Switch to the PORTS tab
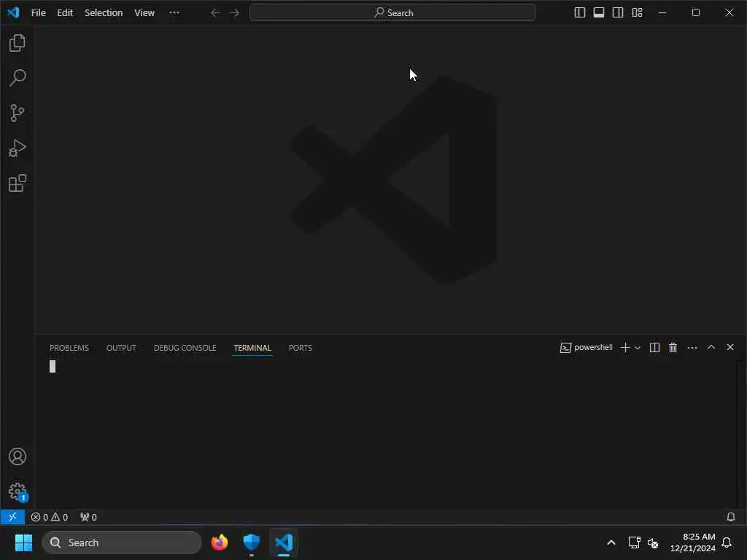Viewport: 747px width, 560px height. click(300, 348)
